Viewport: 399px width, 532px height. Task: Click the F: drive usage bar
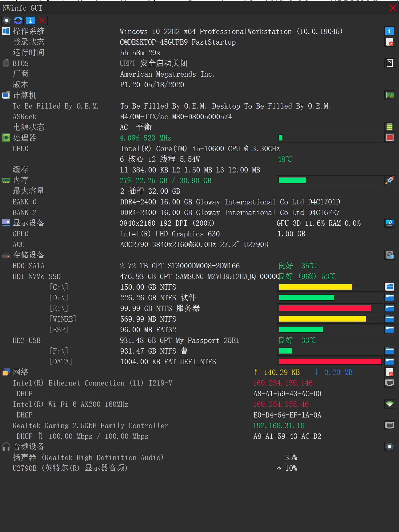click(330, 351)
